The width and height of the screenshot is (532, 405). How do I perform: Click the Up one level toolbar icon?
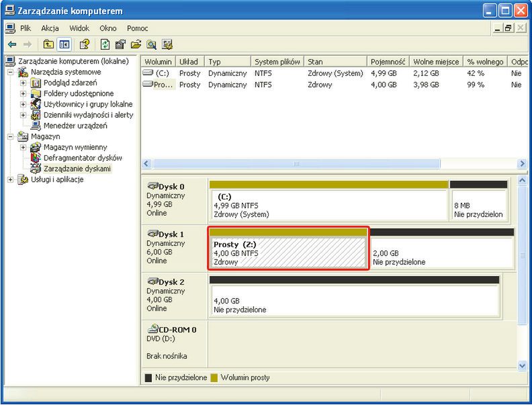pyautogui.click(x=48, y=44)
